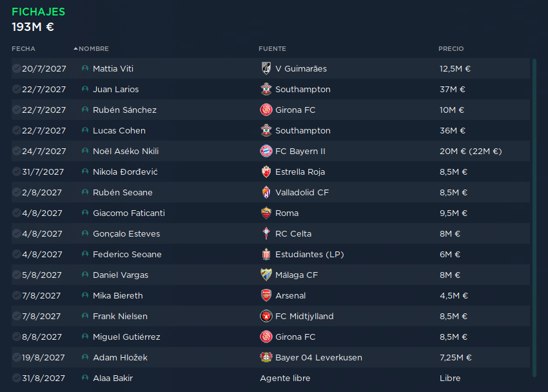Click the Bayer 04 Leverkusen crest
Viewport: 548px width, 392px height.
click(266, 357)
